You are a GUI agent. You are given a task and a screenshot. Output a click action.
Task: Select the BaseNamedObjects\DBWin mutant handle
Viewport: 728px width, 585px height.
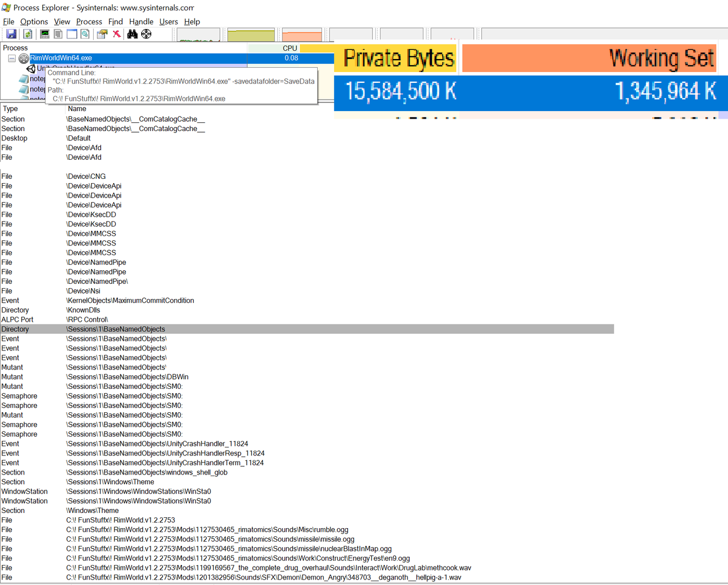click(x=307, y=377)
